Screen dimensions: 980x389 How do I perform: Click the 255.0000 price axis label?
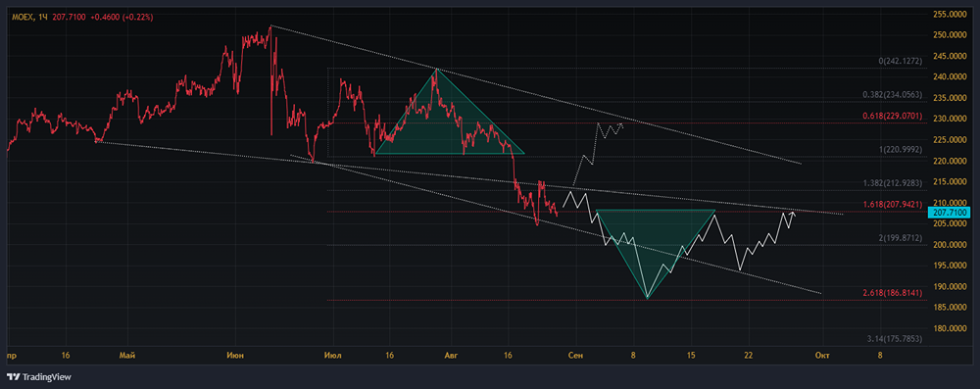[950, 14]
